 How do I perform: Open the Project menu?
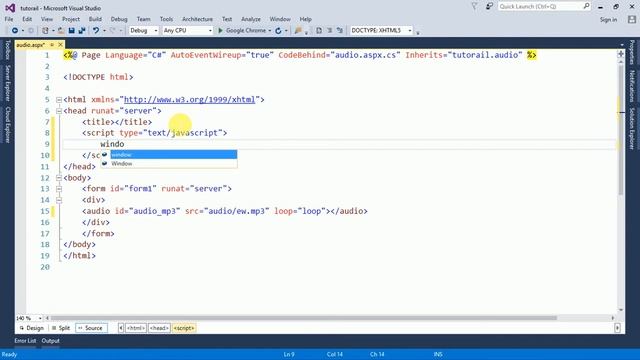coord(71,19)
